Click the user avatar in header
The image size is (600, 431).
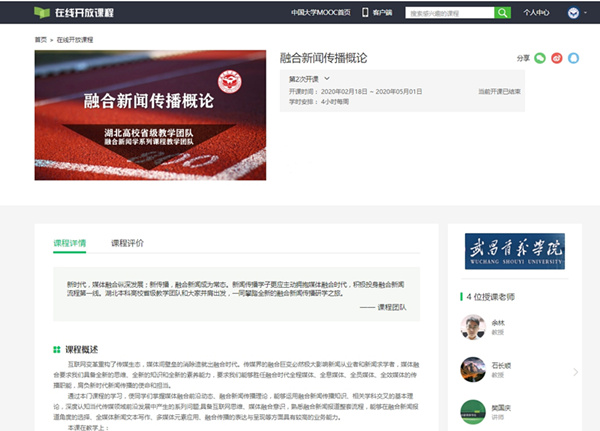[572, 13]
